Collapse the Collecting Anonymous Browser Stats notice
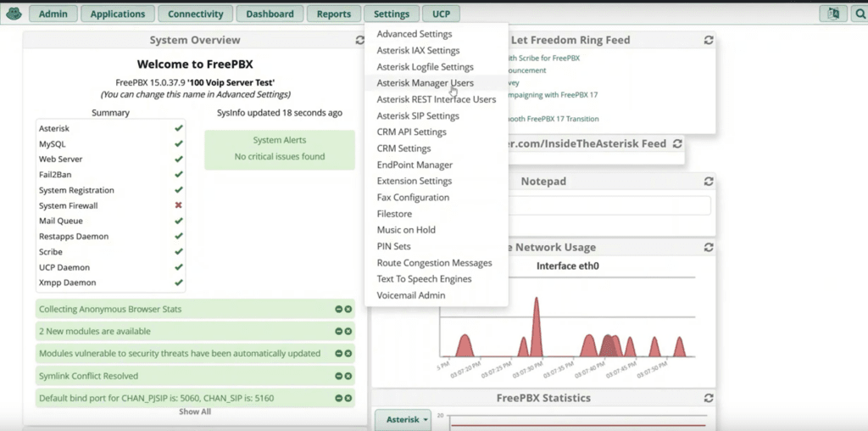The height and width of the screenshot is (431, 868). (338, 310)
